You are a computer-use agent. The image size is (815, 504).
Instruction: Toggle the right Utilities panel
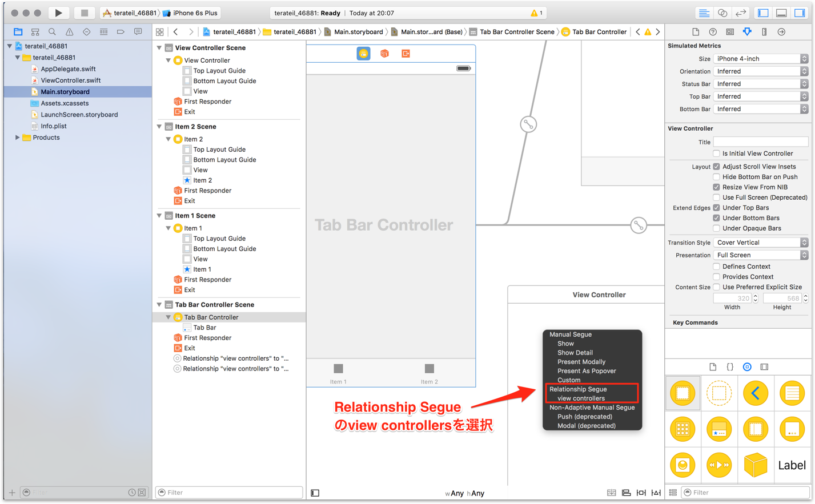pyautogui.click(x=800, y=13)
